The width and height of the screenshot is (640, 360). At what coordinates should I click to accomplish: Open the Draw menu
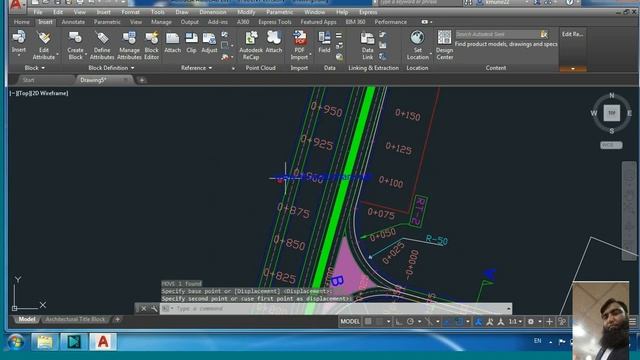182,12
